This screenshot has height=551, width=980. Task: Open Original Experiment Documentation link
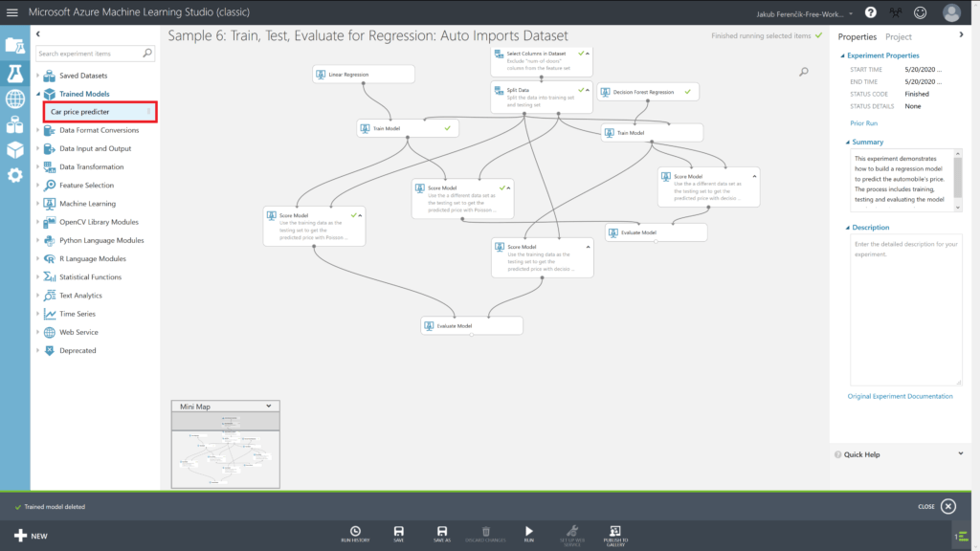pos(900,396)
